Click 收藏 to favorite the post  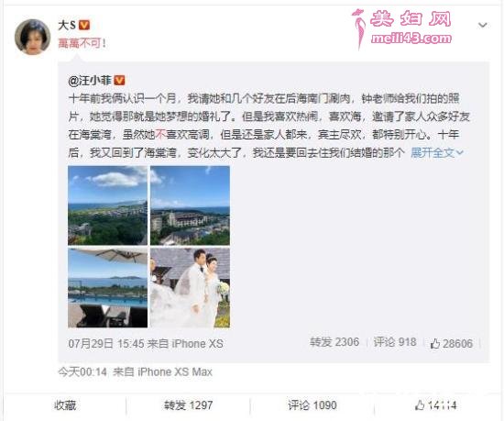(65, 405)
